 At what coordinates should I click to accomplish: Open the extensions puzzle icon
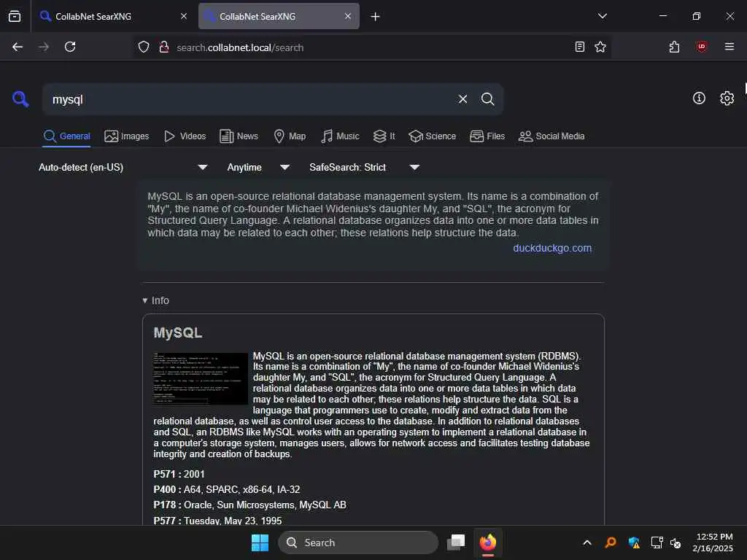[674, 47]
